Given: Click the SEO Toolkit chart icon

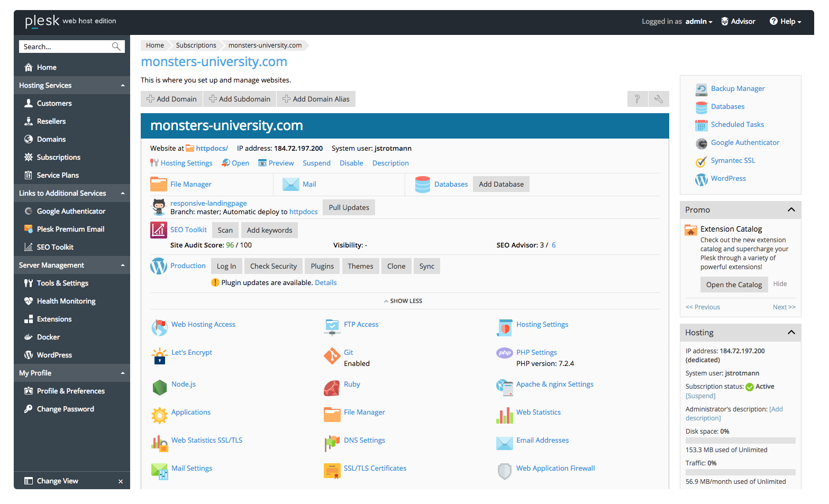Looking at the screenshot, I should [159, 230].
